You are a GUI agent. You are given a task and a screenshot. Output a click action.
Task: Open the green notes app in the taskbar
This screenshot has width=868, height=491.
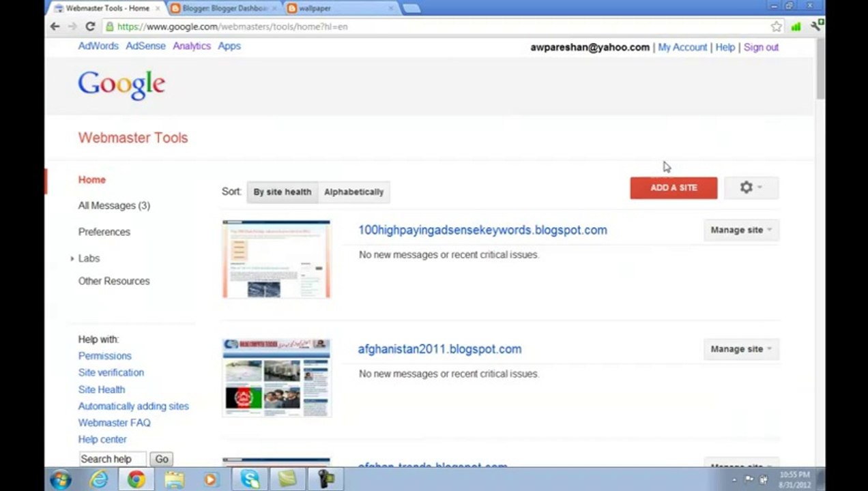(x=287, y=479)
